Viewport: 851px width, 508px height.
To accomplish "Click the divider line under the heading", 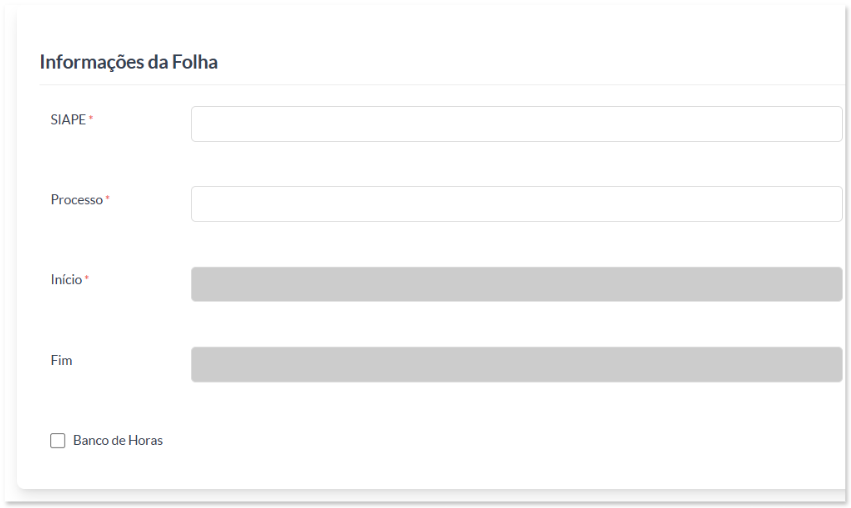I will tap(442, 85).
